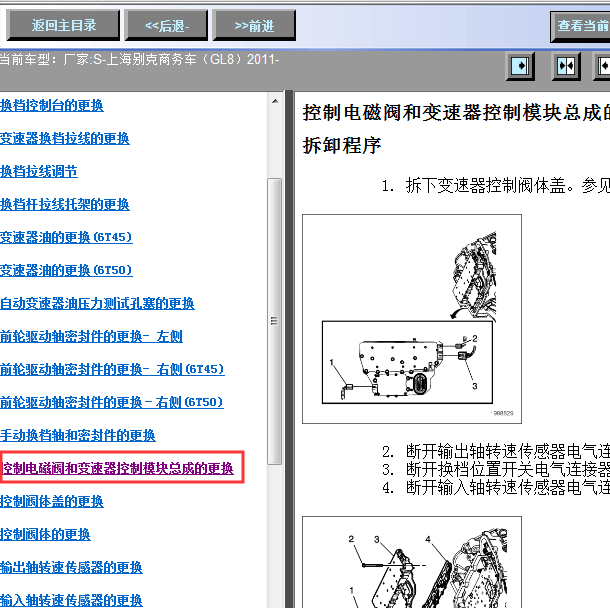Open 变速器油的更换 (6T50) link

pyautogui.click(x=66, y=270)
